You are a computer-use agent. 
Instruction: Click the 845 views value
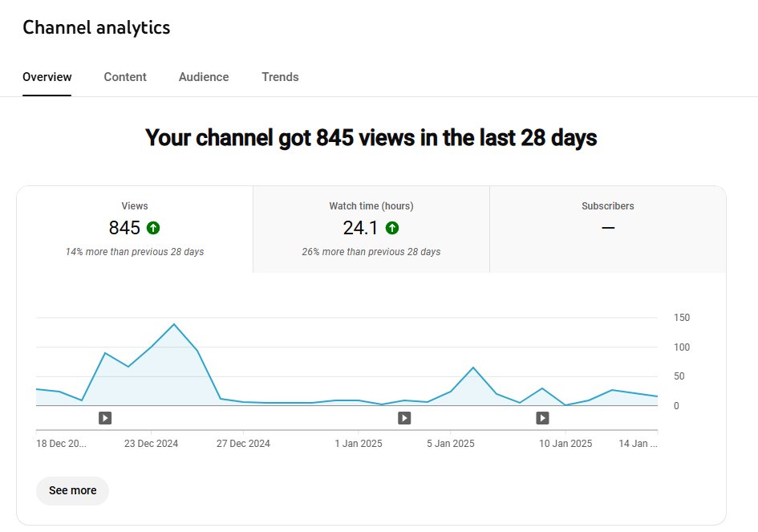[124, 228]
